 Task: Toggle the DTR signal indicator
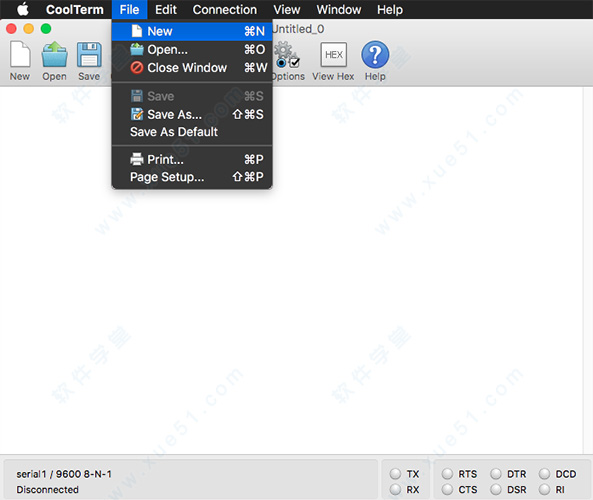496,474
